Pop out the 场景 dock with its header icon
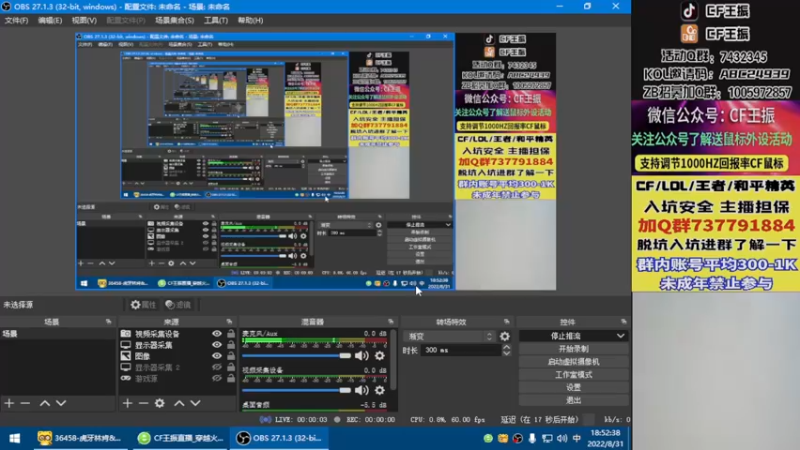 [x=109, y=322]
